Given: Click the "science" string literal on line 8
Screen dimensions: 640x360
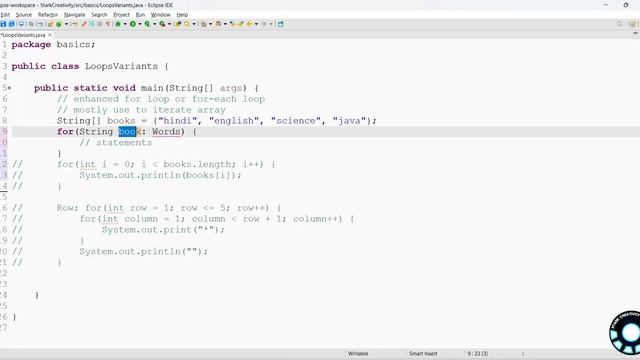Looking at the screenshot, I should pyautogui.click(x=296, y=121).
